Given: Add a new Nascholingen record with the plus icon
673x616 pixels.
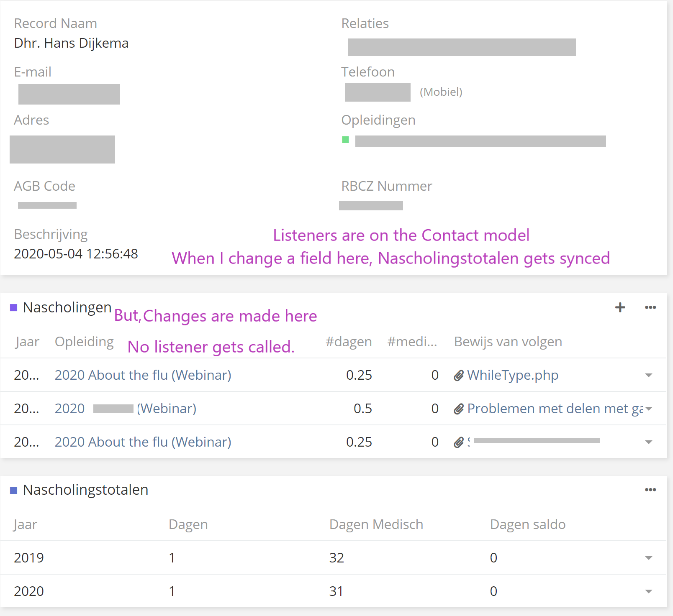Looking at the screenshot, I should pos(619,307).
